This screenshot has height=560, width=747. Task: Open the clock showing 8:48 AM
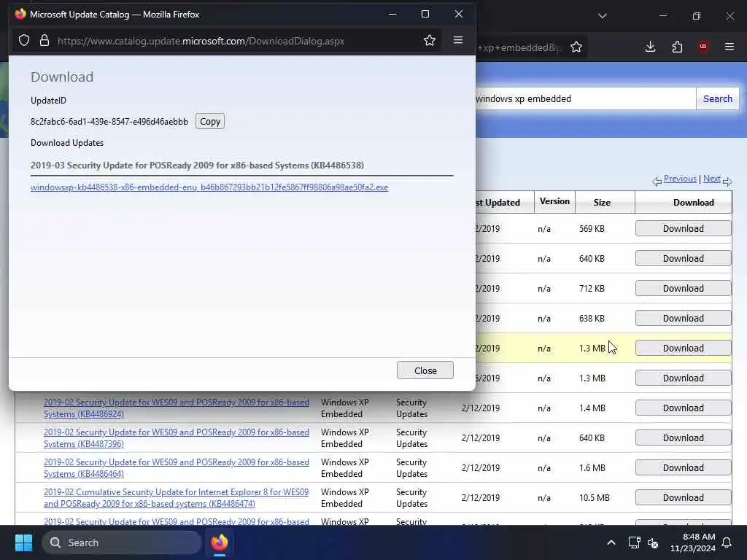point(693,542)
